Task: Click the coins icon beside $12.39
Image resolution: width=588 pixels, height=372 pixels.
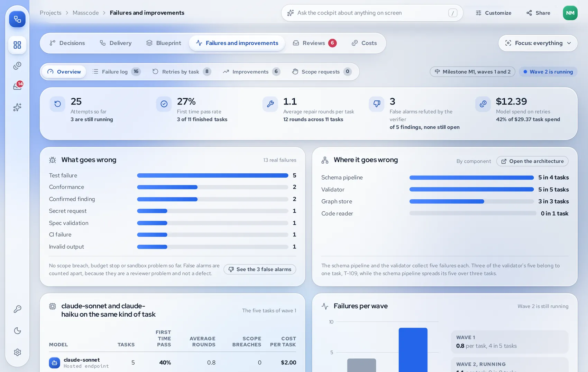Action: 483,104
